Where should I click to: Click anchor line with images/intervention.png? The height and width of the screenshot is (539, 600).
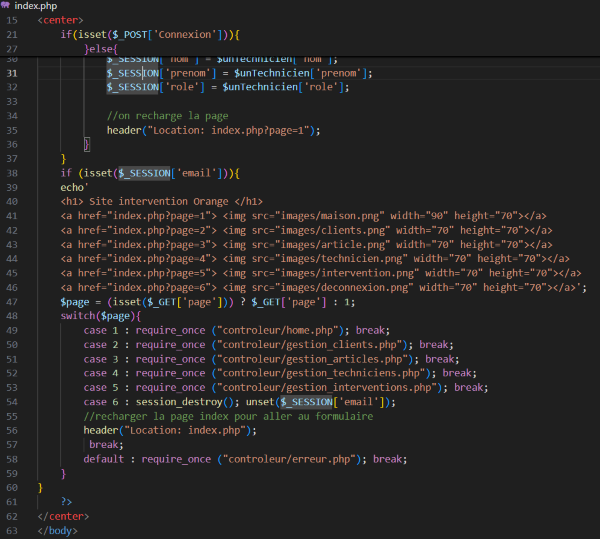(x=321, y=274)
